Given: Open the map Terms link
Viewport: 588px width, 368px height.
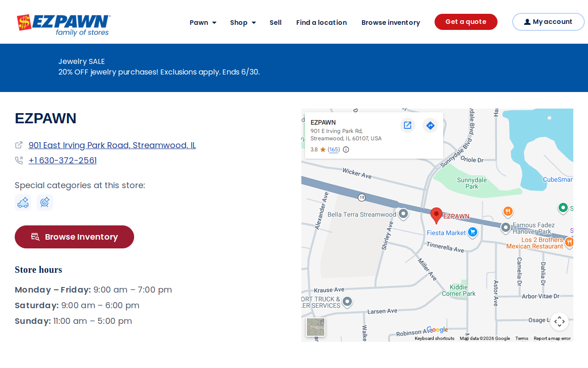Looking at the screenshot, I should point(522,339).
